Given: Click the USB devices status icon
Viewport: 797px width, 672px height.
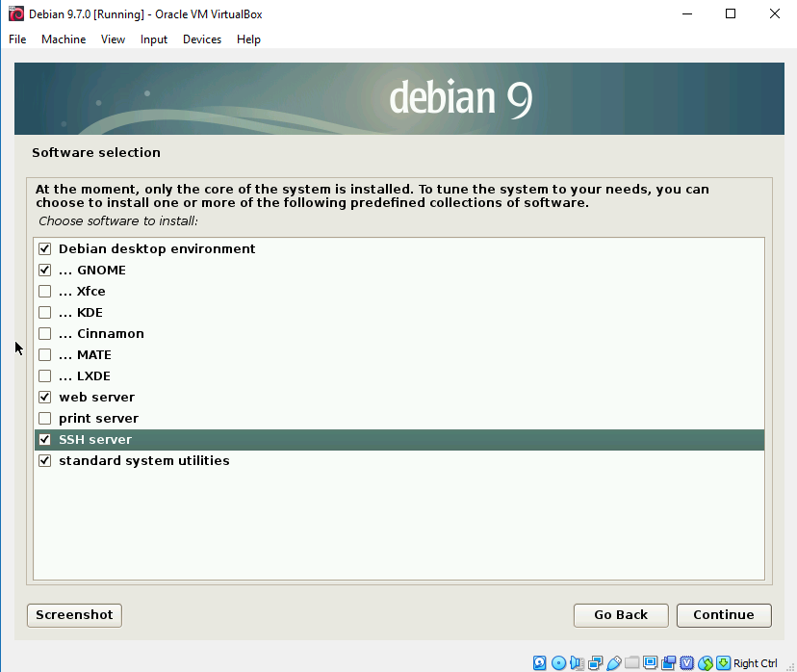Looking at the screenshot, I should click(613, 662).
